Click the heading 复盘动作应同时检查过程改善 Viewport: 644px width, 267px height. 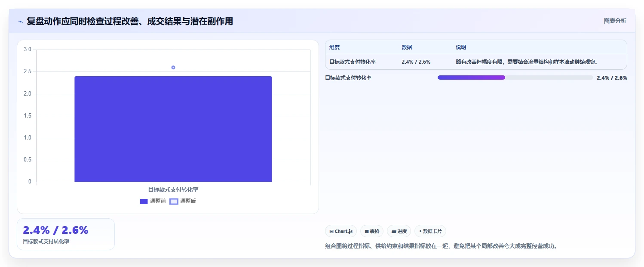(130, 21)
